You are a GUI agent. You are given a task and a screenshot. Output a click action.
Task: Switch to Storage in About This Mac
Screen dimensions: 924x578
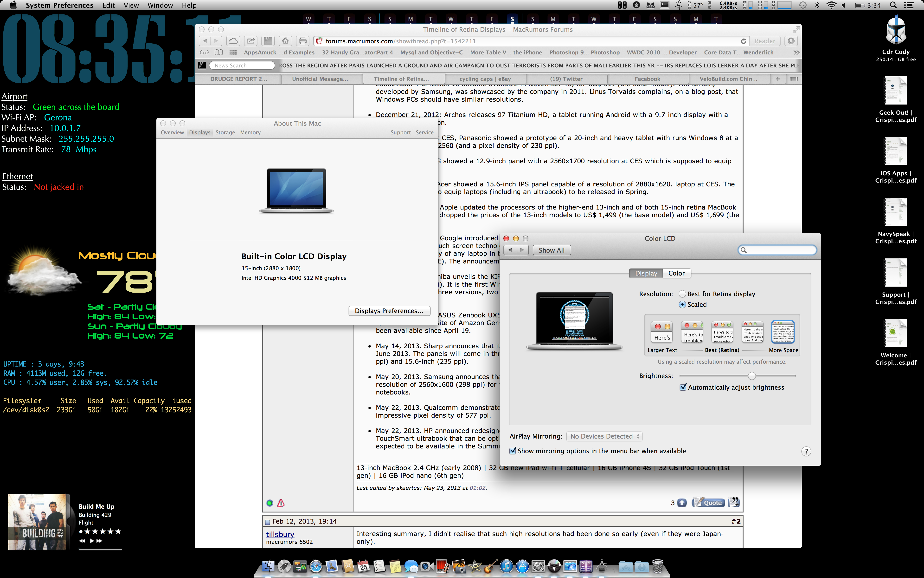pos(225,132)
